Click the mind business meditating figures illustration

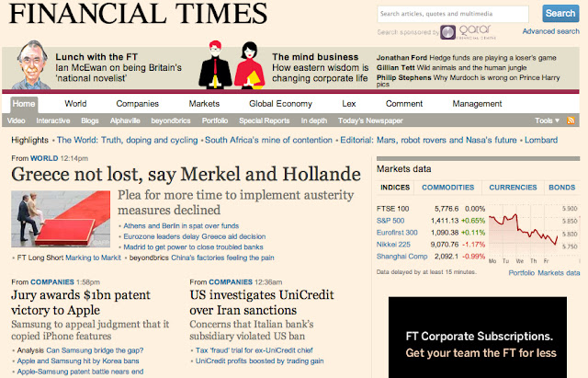232,65
